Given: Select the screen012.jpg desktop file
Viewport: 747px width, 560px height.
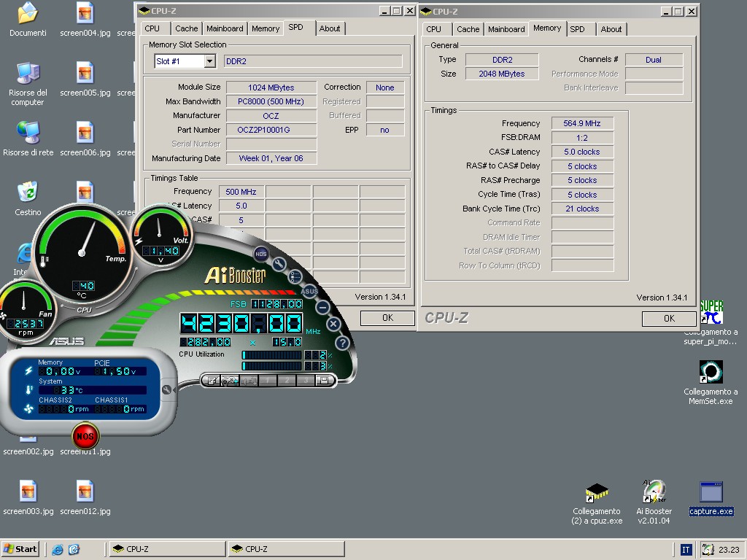Looking at the screenshot, I should pyautogui.click(x=85, y=497).
